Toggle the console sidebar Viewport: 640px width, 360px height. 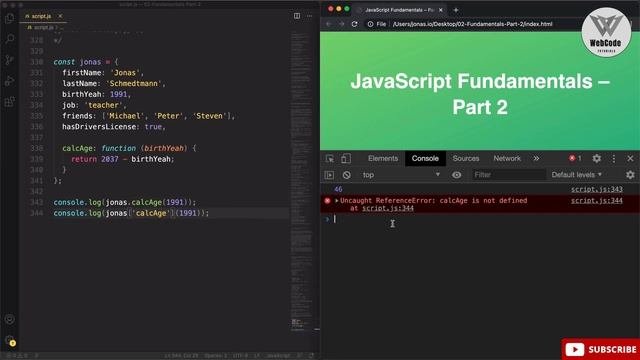pos(329,175)
